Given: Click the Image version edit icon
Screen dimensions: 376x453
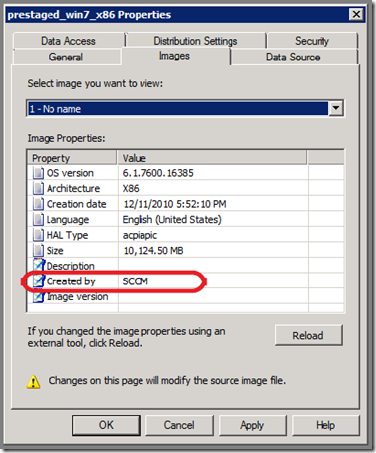Looking at the screenshot, I should [x=39, y=296].
